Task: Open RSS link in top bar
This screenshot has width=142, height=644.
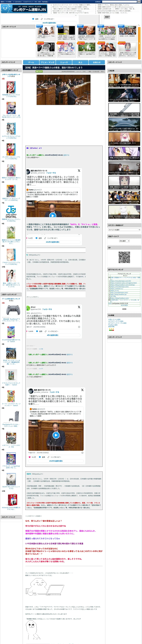Action: coord(36,2)
